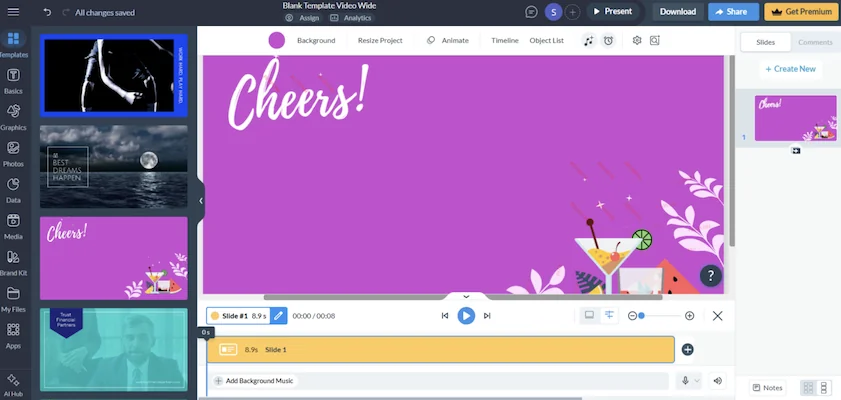This screenshot has height=400, width=841.
Task: Open the Graphics panel in sidebar
Action: coord(13,116)
